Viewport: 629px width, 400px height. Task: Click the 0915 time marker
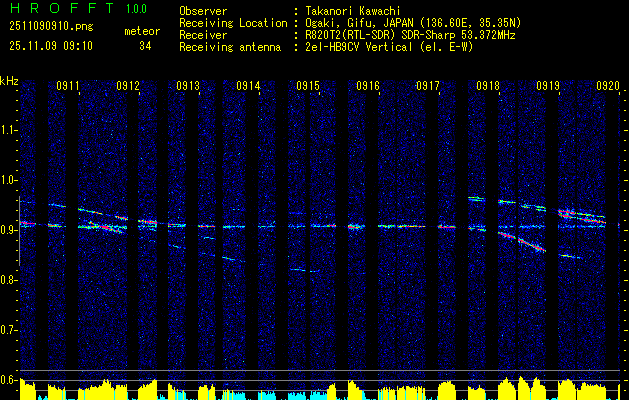click(308, 86)
